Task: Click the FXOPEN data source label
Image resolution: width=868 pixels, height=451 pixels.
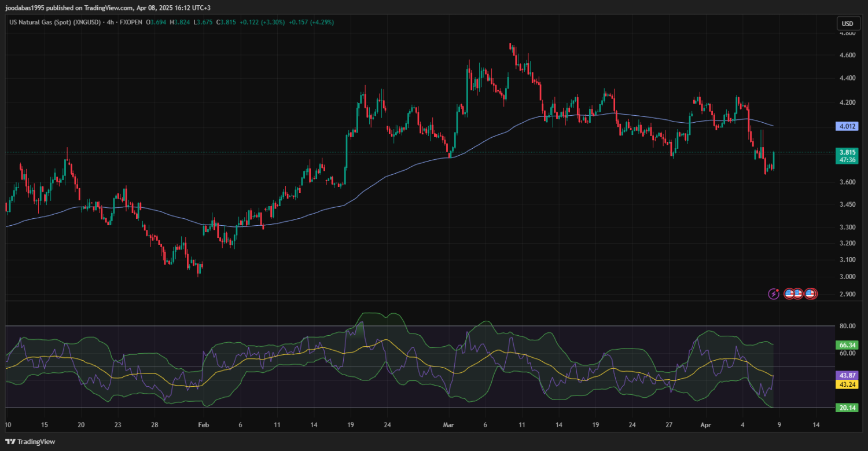Action: pyautogui.click(x=131, y=22)
